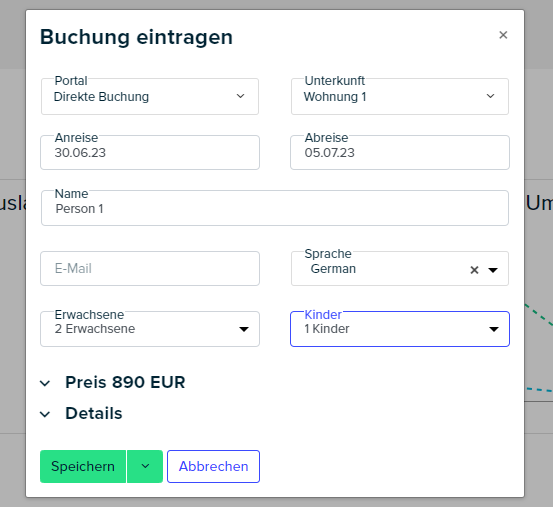This screenshot has height=507, width=553.
Task: Save the booking with Speichern
Action: pos(83,466)
